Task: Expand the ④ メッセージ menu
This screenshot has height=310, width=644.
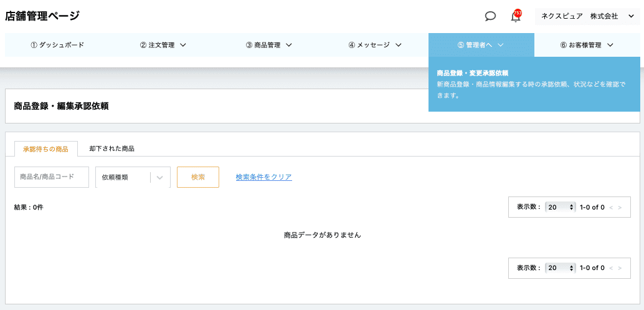Action: (375, 45)
